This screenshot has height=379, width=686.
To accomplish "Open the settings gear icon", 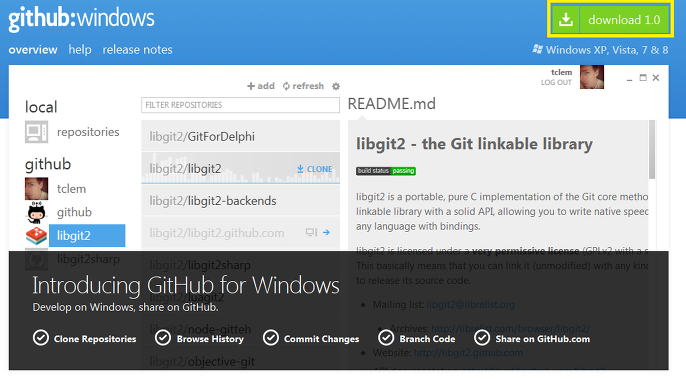I will 336,86.
